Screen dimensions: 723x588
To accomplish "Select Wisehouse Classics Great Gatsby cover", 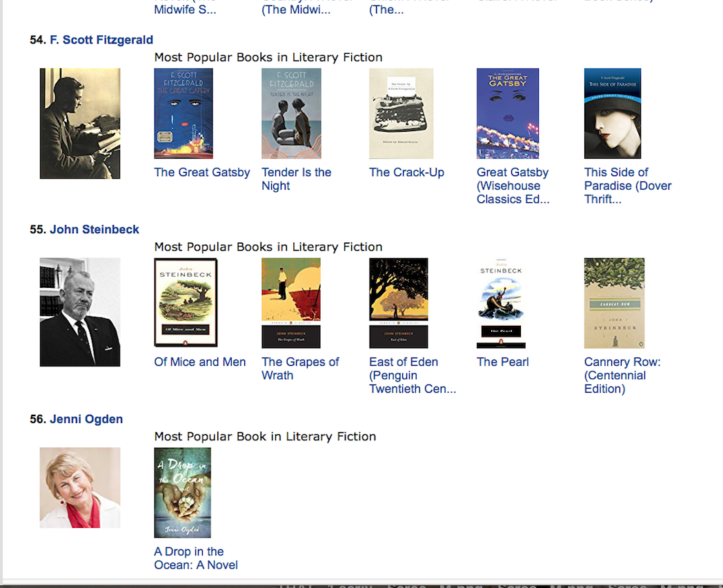I will [508, 113].
